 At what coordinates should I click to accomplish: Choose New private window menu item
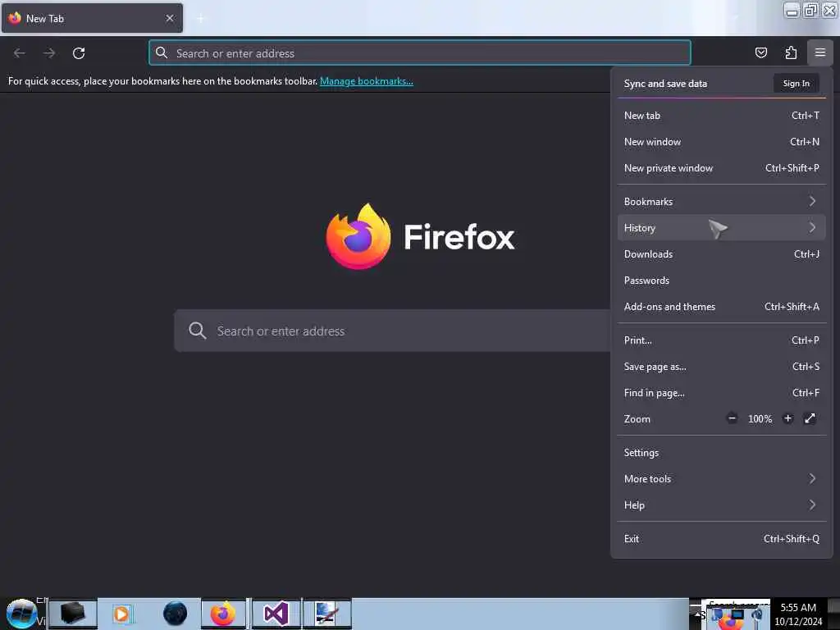tap(722, 167)
